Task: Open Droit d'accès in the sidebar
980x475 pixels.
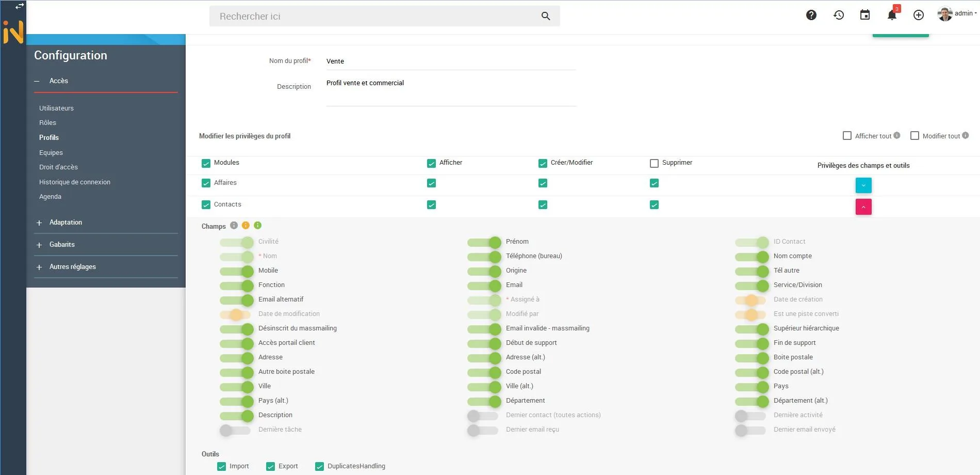Action: [58, 167]
